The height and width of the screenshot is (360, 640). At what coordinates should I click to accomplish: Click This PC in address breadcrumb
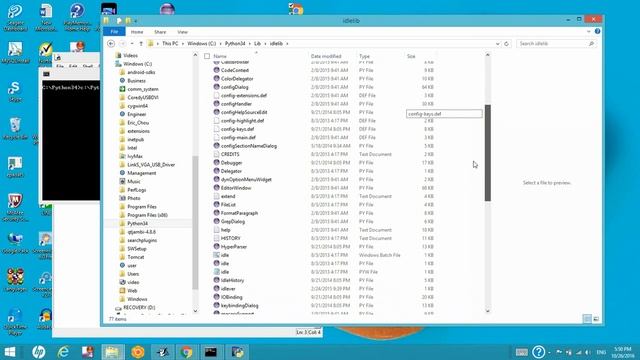click(170, 43)
